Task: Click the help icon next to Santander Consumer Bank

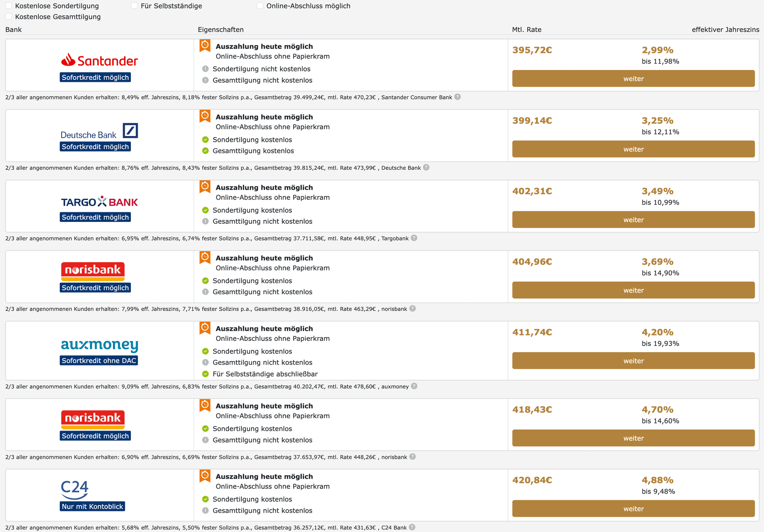Action: point(458,97)
